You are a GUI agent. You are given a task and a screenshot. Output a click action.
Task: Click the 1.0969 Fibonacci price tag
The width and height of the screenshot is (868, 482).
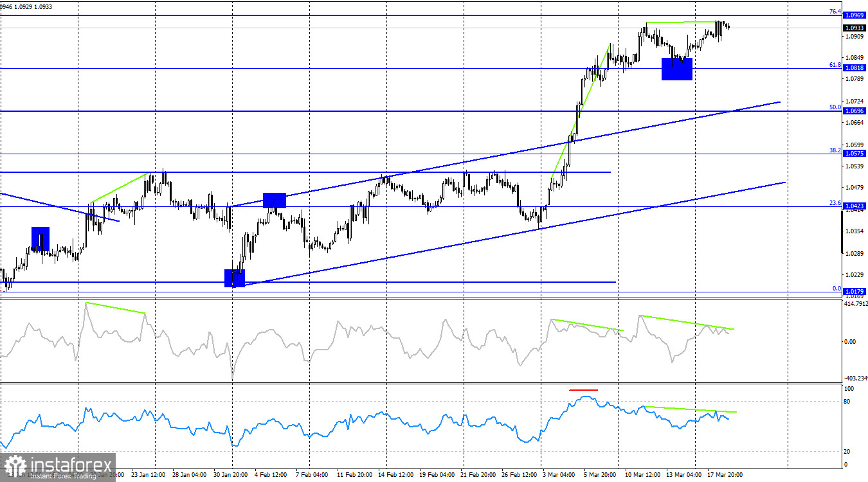(x=854, y=15)
